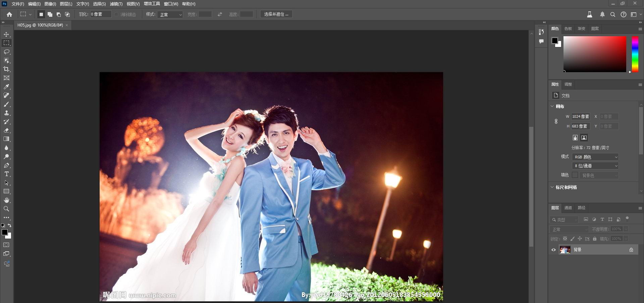Pick a color in the color field
This screenshot has height=303, width=644.
click(595, 54)
